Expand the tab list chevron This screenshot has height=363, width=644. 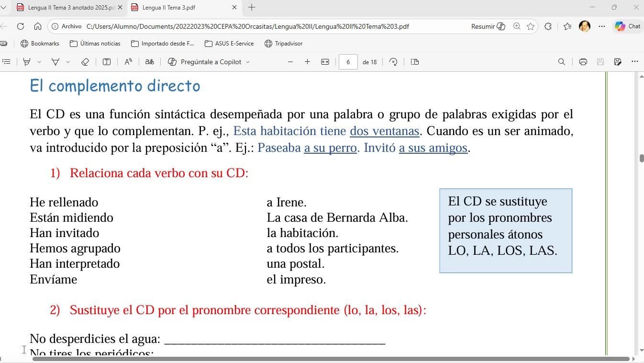[3, 7]
